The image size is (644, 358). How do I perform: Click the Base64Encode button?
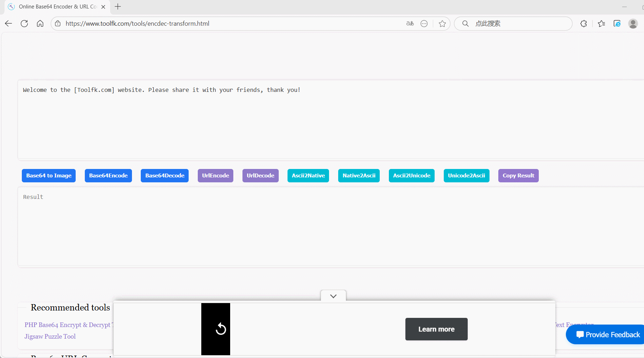[x=108, y=176]
